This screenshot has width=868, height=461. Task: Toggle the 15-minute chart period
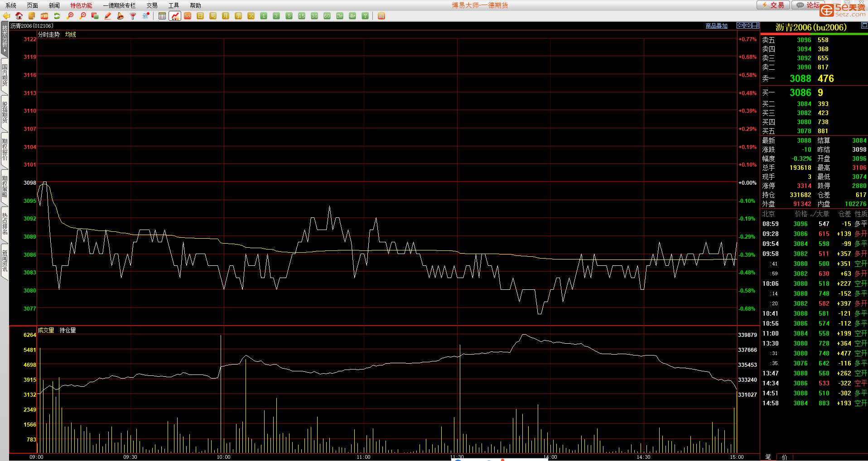coord(302,16)
